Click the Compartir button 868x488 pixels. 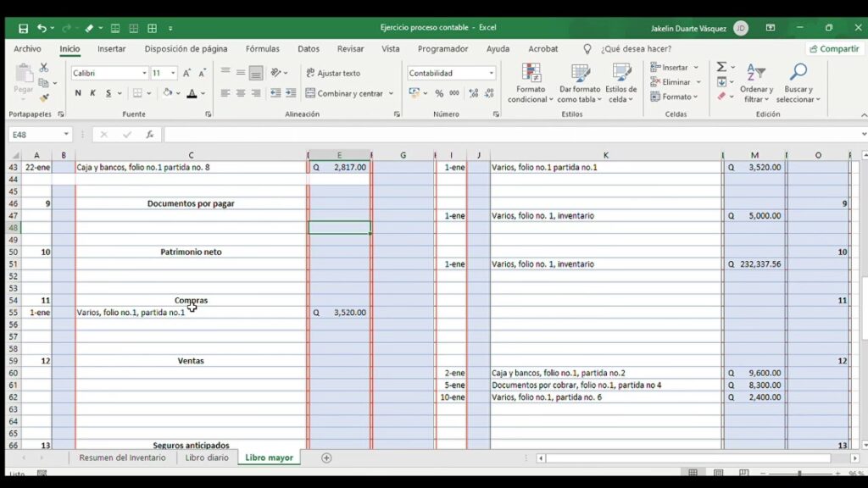834,49
